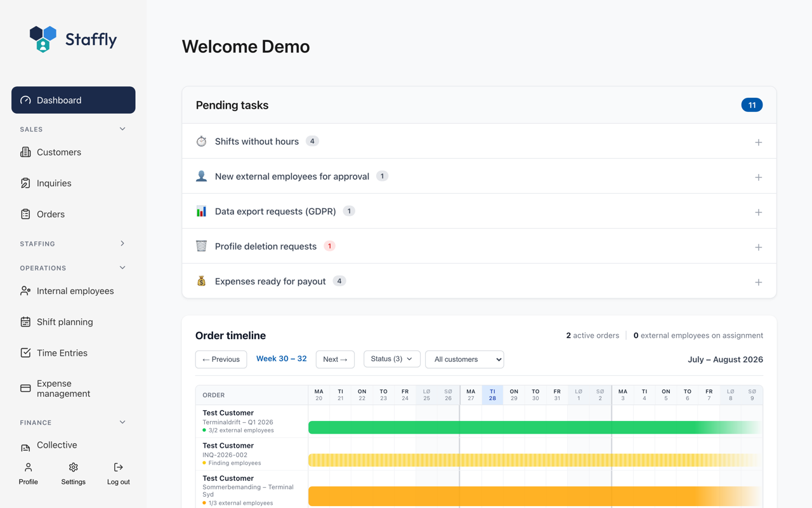Open Customers page
The width and height of the screenshot is (812, 508).
point(58,152)
